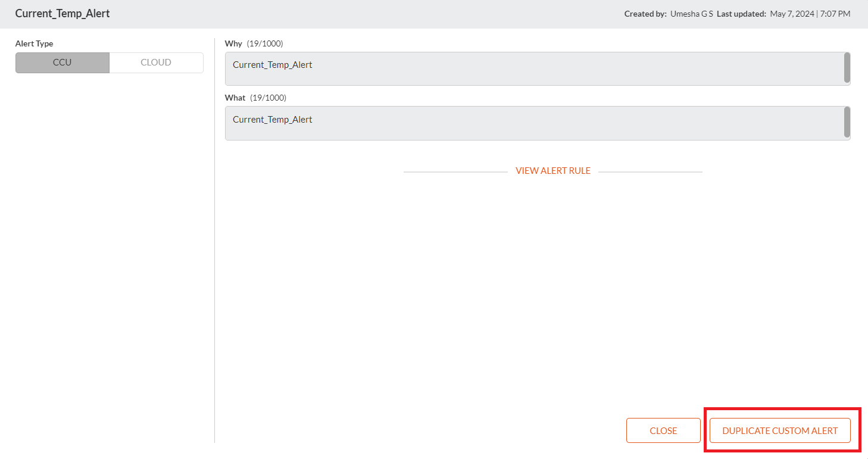Switch alert type toggle to CLOUD
The height and width of the screenshot is (459, 868).
pyautogui.click(x=155, y=62)
